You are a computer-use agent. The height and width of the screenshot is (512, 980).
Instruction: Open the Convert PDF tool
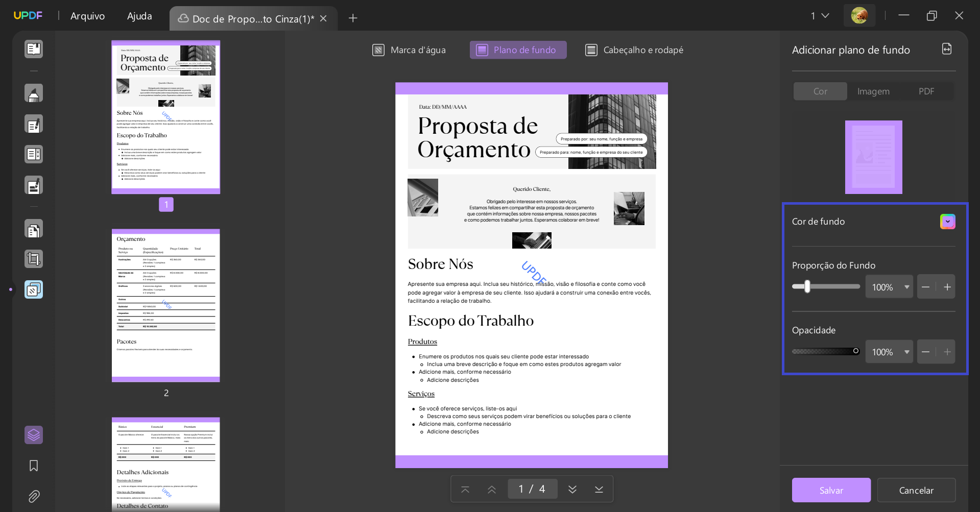point(33,229)
